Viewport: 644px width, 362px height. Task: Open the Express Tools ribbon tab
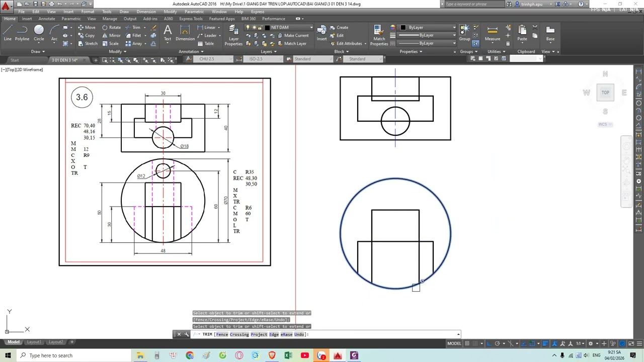coord(191,19)
